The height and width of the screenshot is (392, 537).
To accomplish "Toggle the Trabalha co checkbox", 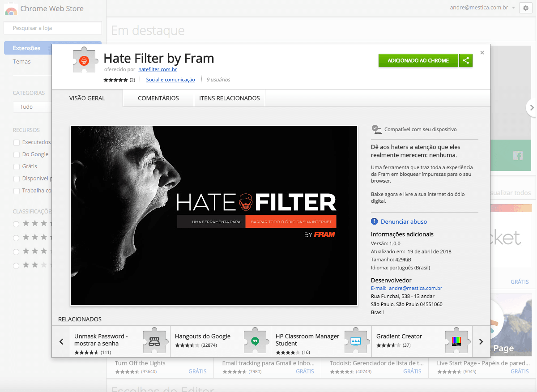I will (x=17, y=191).
